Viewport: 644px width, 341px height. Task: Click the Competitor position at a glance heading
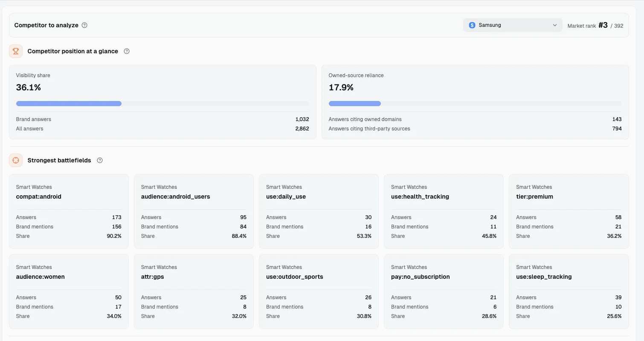73,51
